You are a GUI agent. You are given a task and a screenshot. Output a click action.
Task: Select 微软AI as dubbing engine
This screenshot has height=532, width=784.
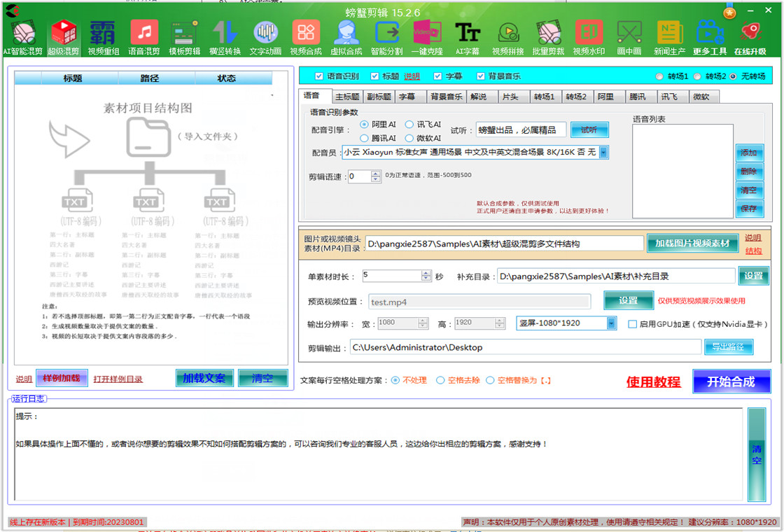pos(409,138)
